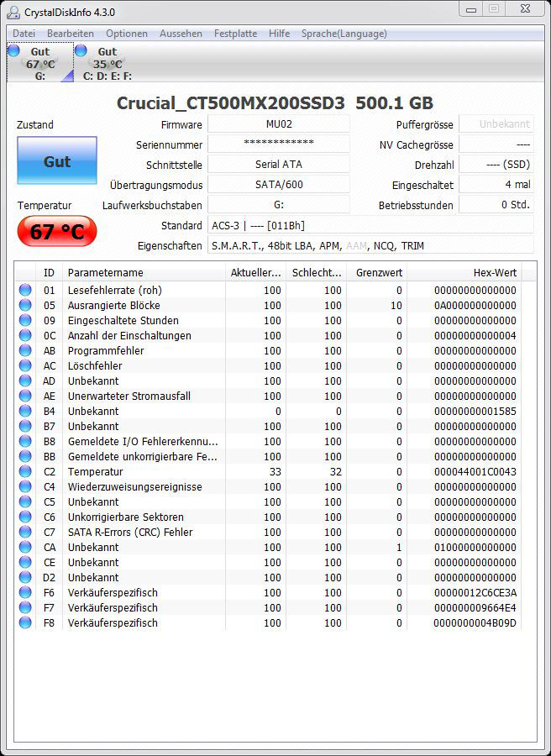
Task: Click the status icon of row 09 Eingeschaltete Stunden
Action: 25,320
